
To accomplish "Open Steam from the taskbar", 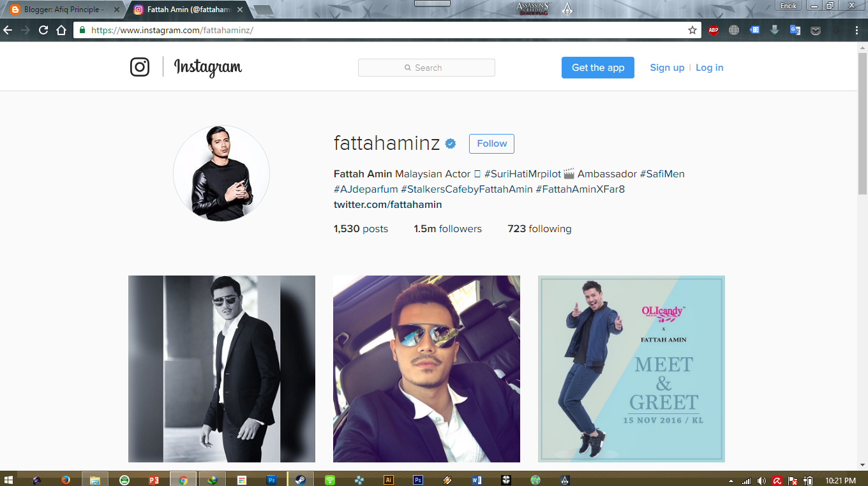I will pyautogui.click(x=300, y=480).
